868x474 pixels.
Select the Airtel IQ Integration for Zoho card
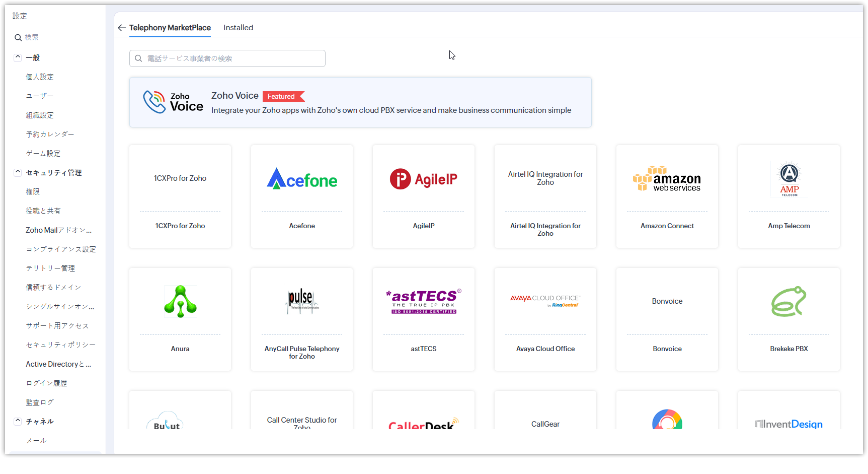(545, 196)
